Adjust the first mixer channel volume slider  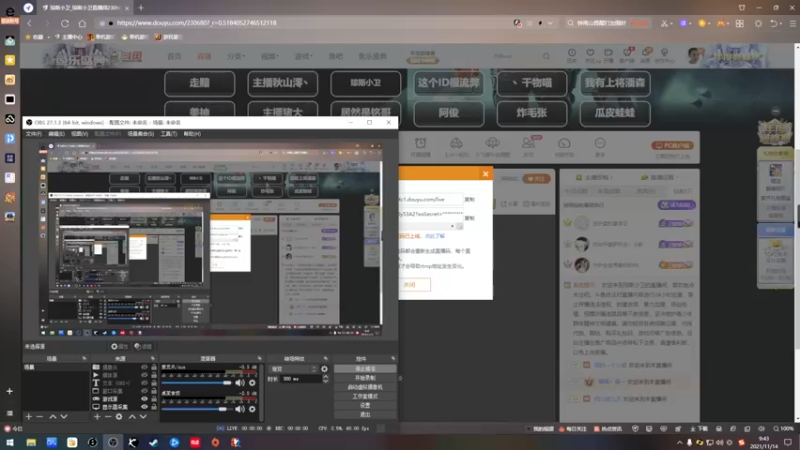click(x=197, y=383)
